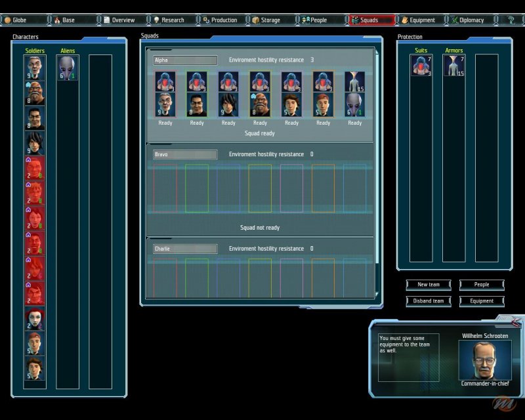Viewport: 525px width, 420px height.
Task: Click the first soldier portrait in Soldiers list
Action: [35, 68]
